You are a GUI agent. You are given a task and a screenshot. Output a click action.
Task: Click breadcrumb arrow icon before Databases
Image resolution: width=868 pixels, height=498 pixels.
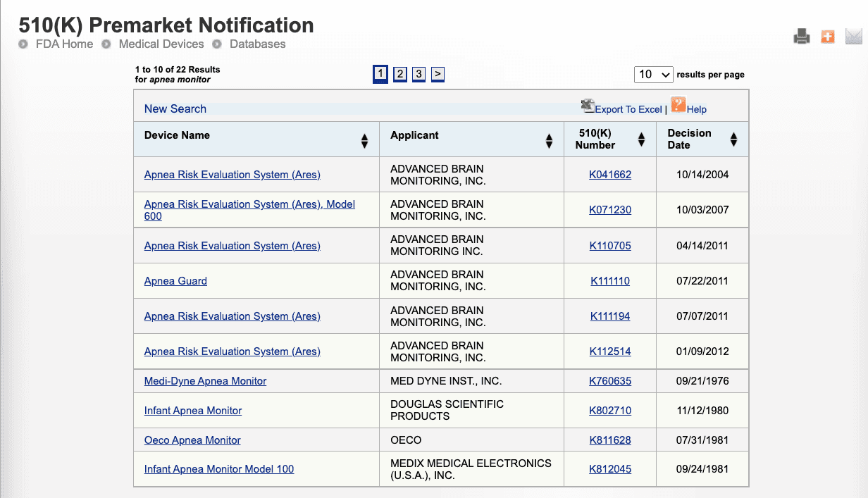(x=217, y=44)
